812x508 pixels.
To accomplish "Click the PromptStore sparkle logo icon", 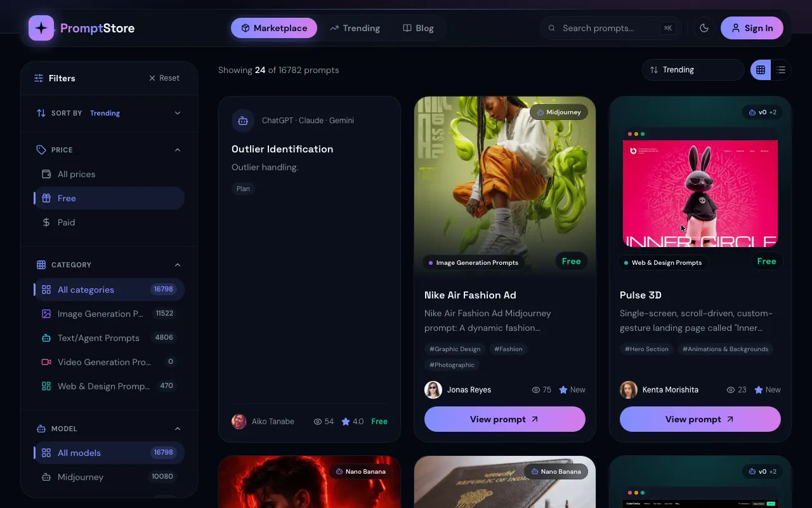I will coord(41,28).
